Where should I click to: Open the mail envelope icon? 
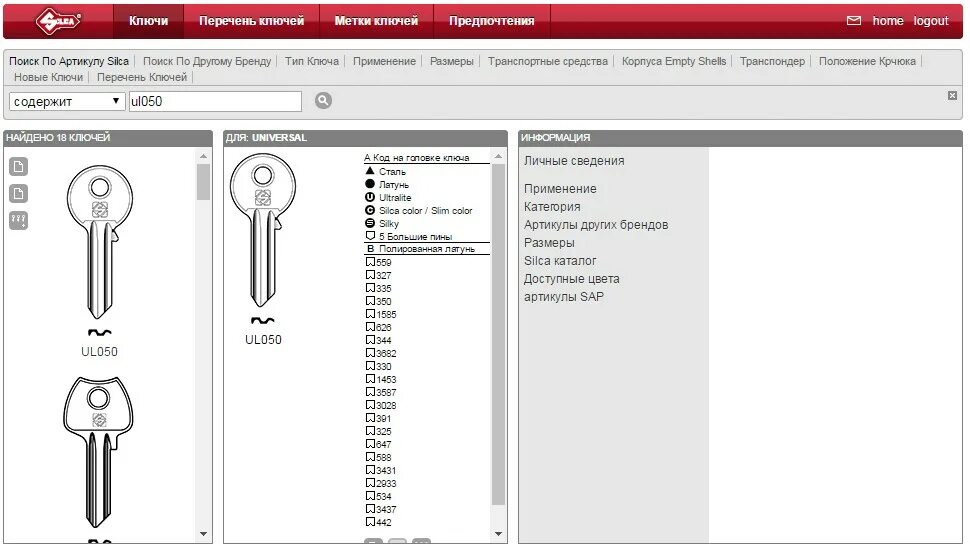click(854, 20)
